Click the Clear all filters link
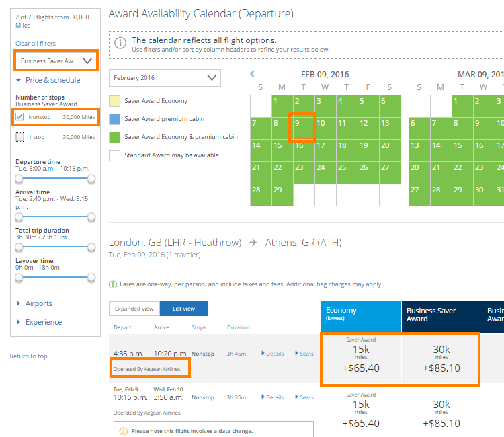Screen dimensions: 504x437 click(36, 44)
